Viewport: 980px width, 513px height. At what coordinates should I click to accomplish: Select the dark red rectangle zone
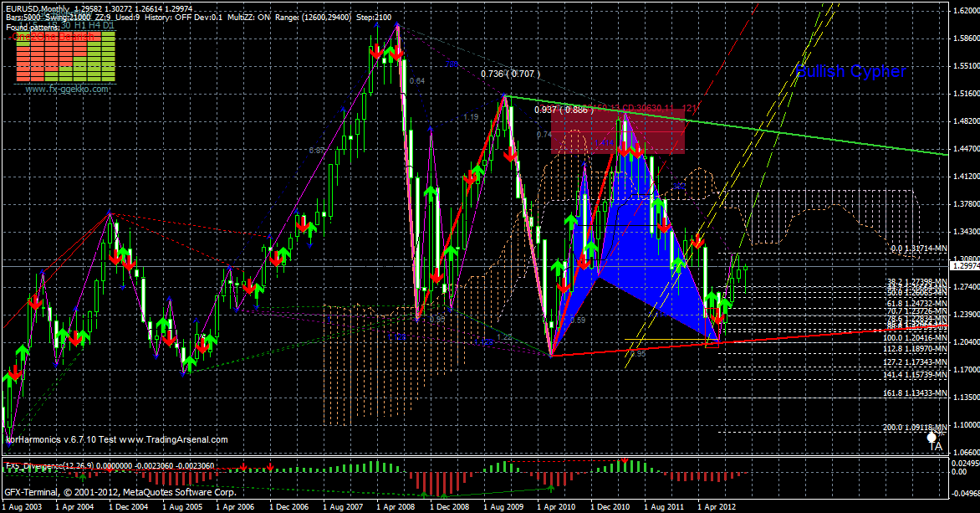point(617,131)
